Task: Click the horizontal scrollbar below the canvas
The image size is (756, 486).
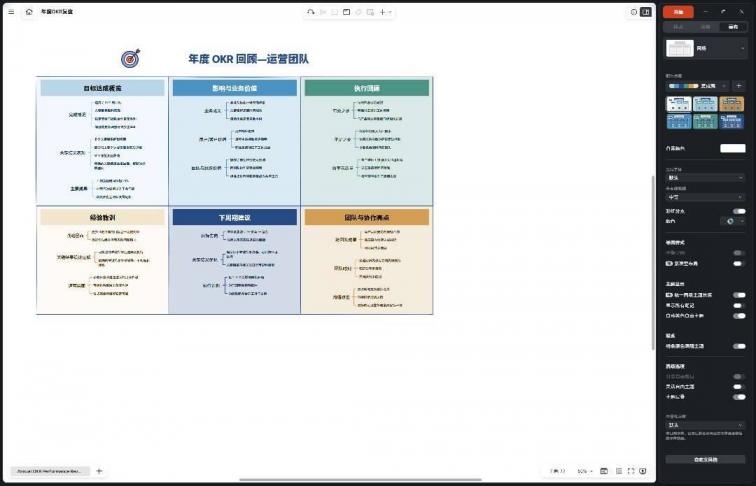Action: click(x=360, y=480)
